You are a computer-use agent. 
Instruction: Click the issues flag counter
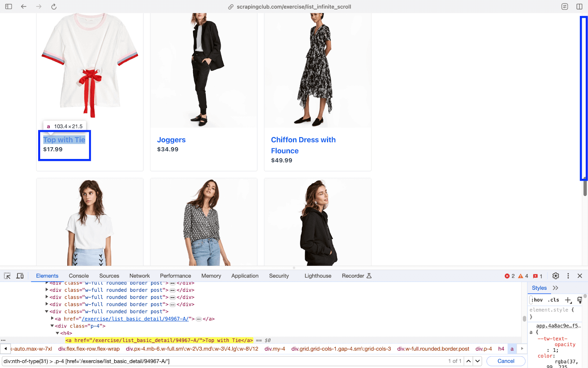[x=538, y=276]
